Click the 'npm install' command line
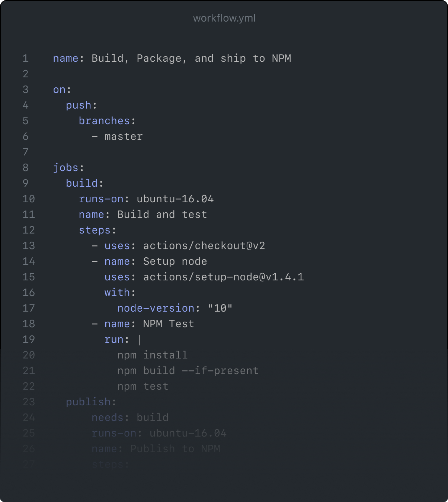 (x=152, y=355)
